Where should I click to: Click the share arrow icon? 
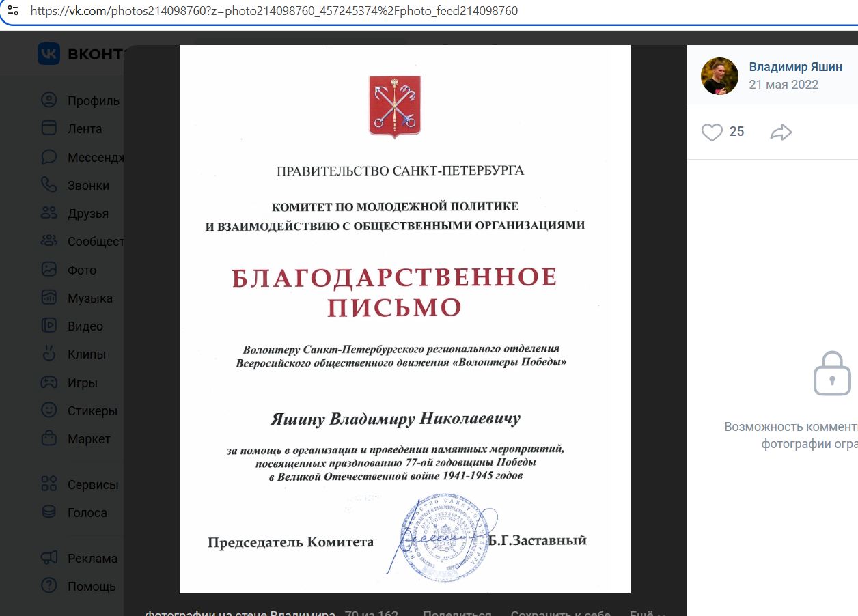tap(781, 132)
